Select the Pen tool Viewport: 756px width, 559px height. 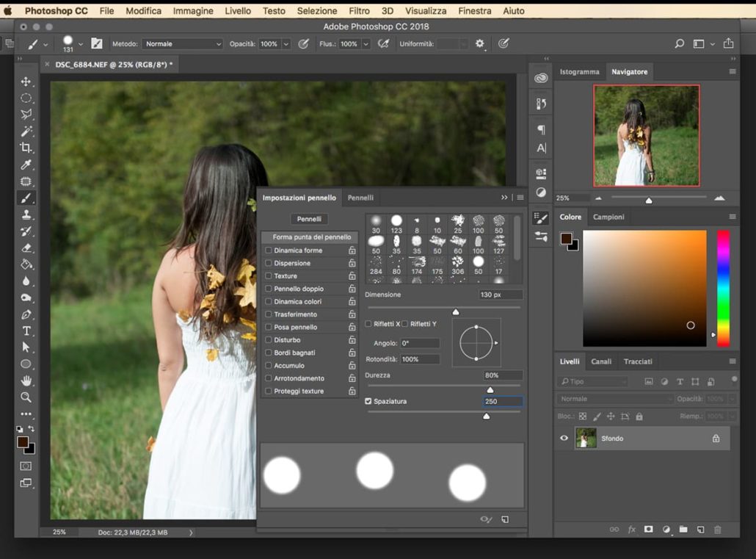26,314
